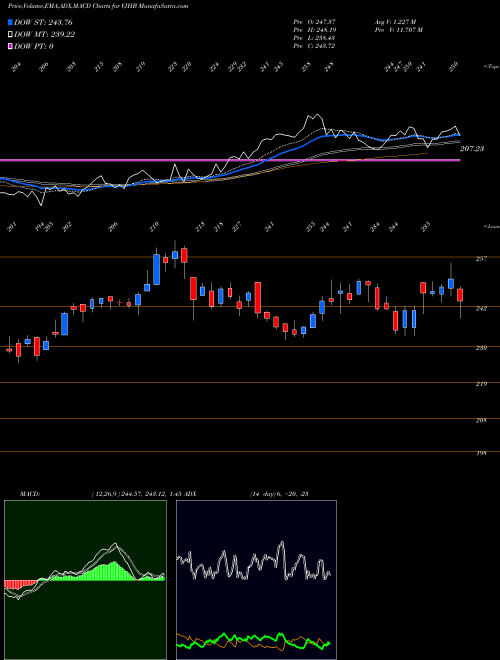Click the last red candlestick on the right
Viewport: 500px width, 660px height.
[460, 295]
